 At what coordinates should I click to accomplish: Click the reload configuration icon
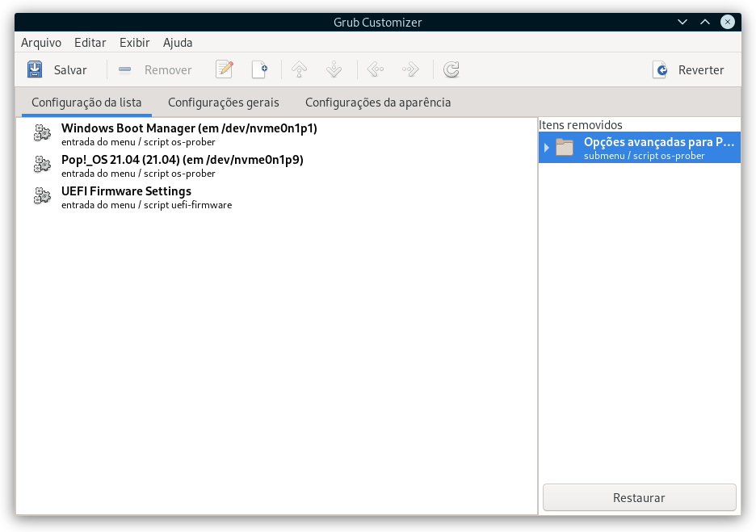tap(451, 69)
